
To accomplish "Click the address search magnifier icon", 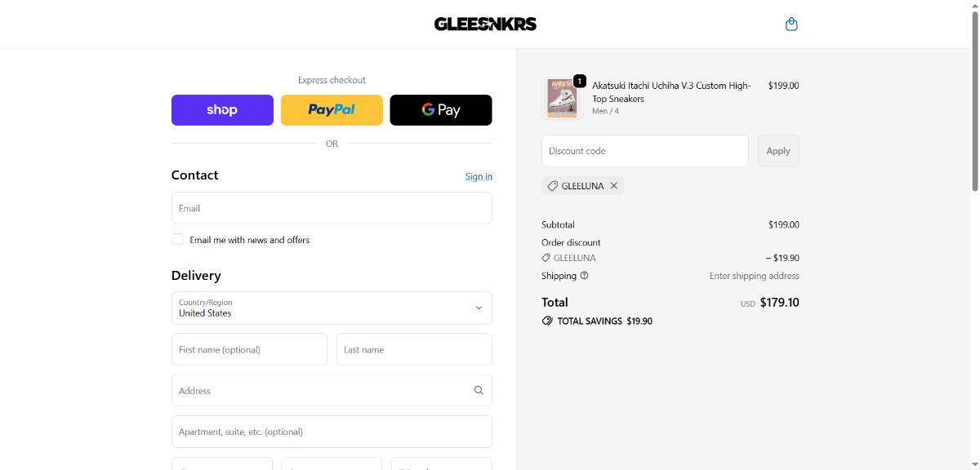I will pyautogui.click(x=479, y=390).
